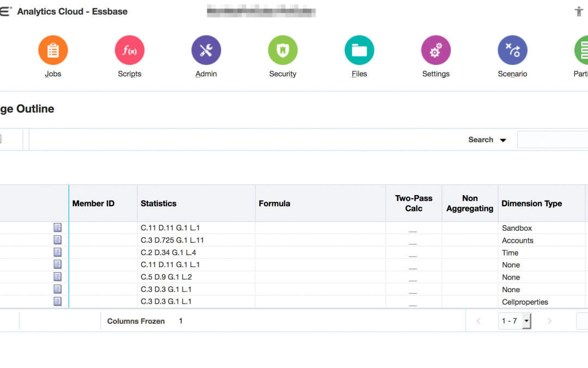This screenshot has height=368, width=588.
Task: Open the 1 - 7 page range dropdown
Action: click(x=514, y=321)
